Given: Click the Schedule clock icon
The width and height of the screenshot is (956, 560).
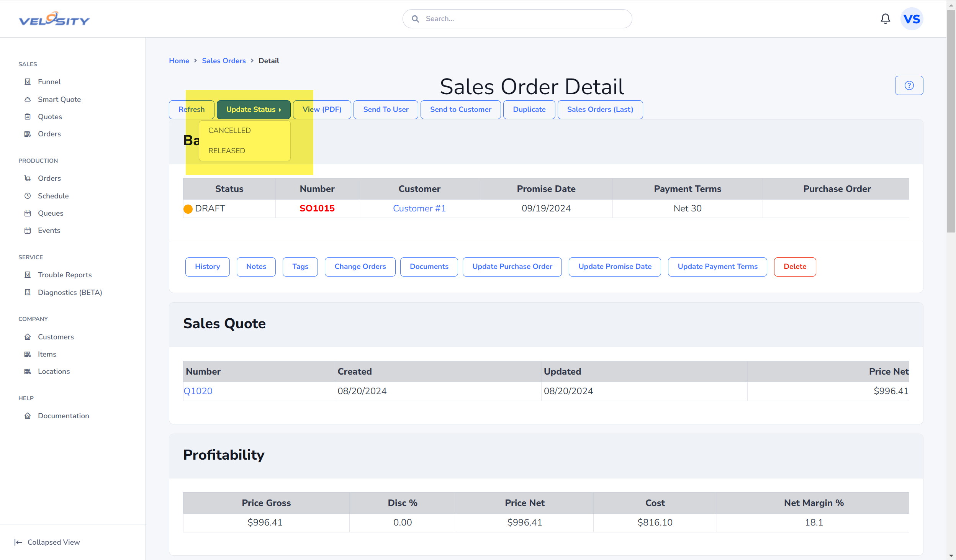Looking at the screenshot, I should [x=28, y=196].
